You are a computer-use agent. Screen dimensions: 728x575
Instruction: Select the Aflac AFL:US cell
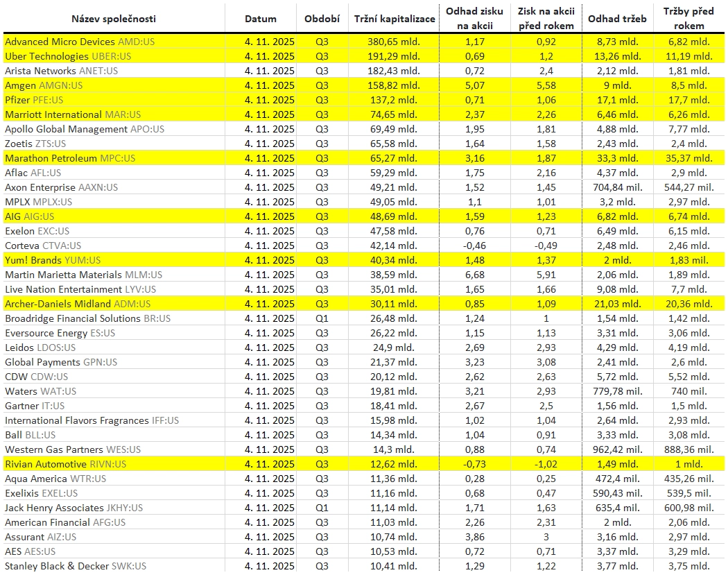click(33, 173)
